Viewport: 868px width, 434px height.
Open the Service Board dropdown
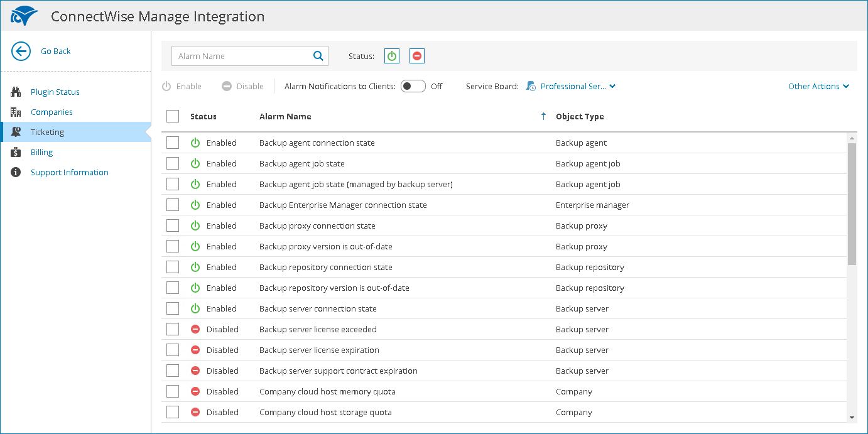(573, 86)
